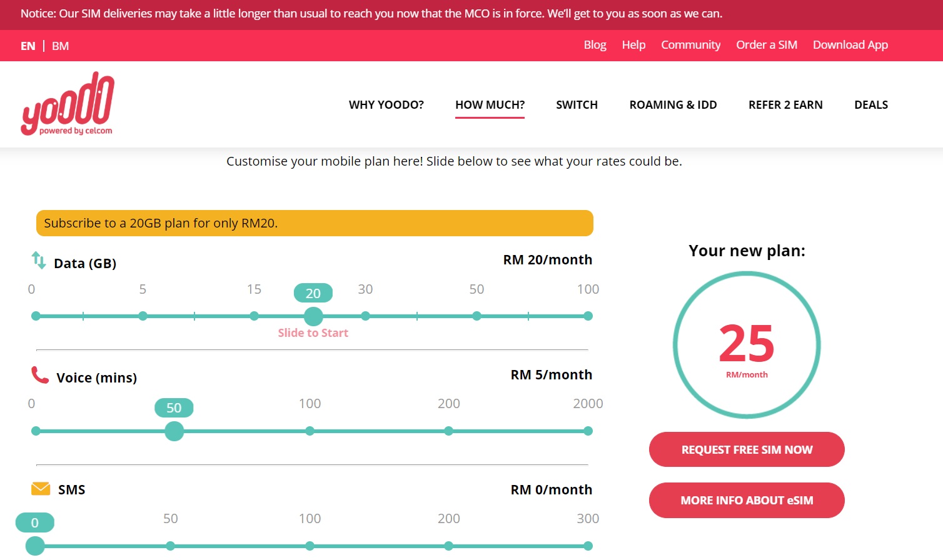
Task: Click the yellow 20GB plan promo banner
Action: coord(315,223)
